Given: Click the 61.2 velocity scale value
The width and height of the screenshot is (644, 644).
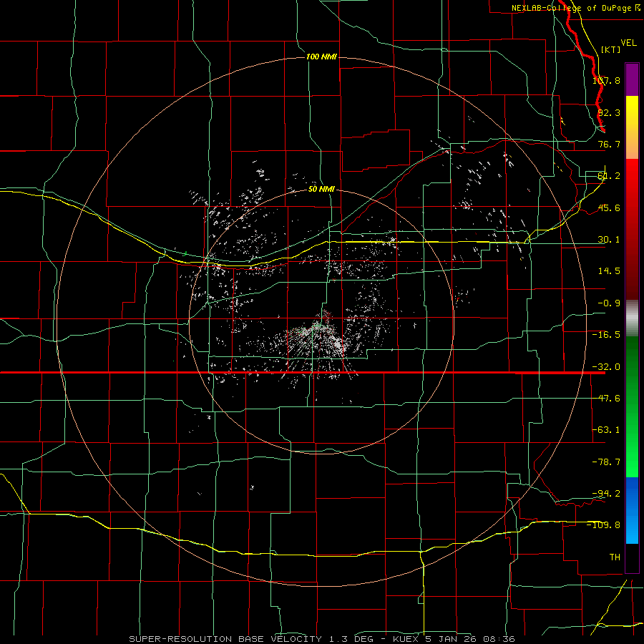Looking at the screenshot, I should coord(609,176).
